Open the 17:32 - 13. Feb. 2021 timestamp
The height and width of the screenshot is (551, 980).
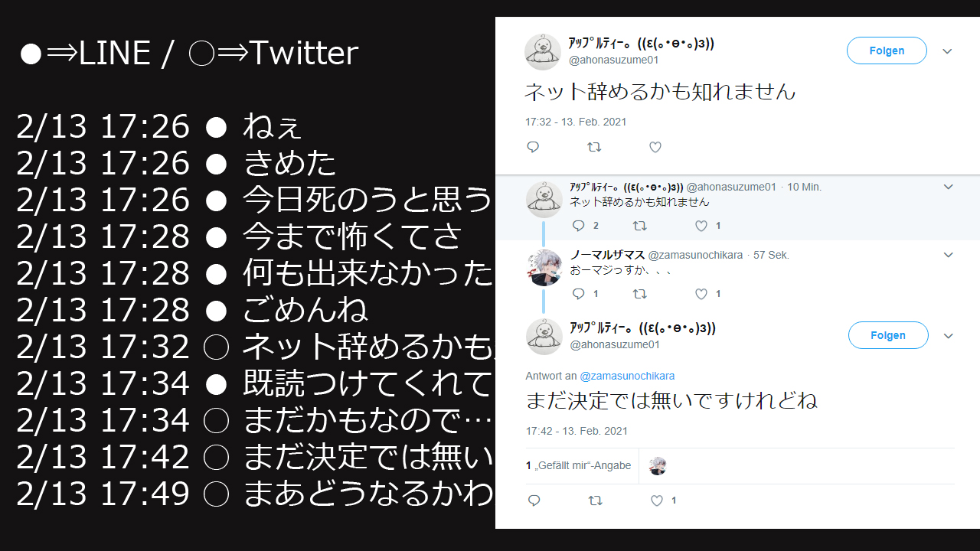pos(576,122)
